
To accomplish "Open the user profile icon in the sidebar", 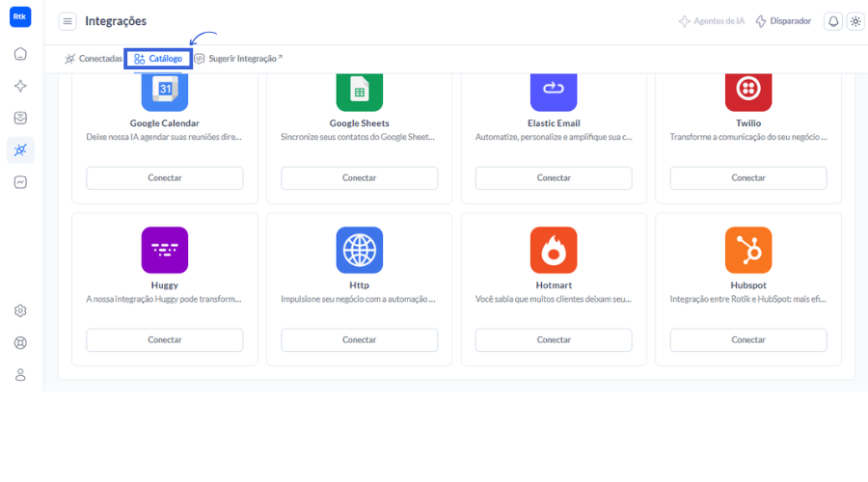I will [20, 375].
